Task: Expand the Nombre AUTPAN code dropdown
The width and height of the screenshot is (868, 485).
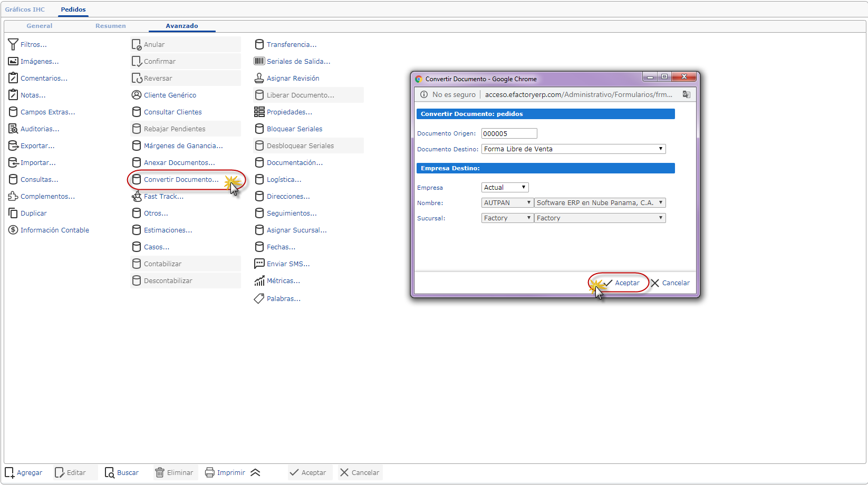Action: pyautogui.click(x=507, y=203)
